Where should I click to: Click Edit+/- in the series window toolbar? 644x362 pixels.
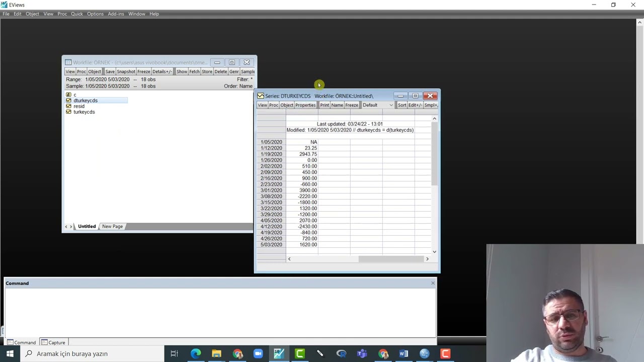click(415, 105)
